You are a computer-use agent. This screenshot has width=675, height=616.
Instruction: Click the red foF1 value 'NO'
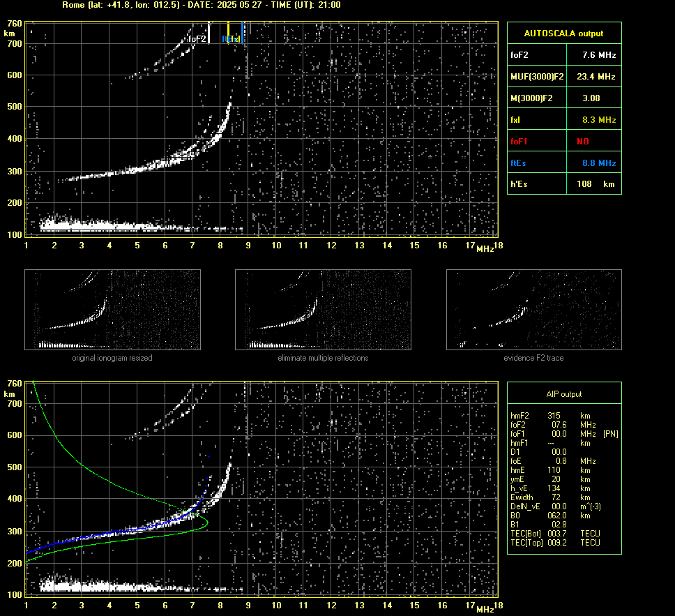point(583,142)
